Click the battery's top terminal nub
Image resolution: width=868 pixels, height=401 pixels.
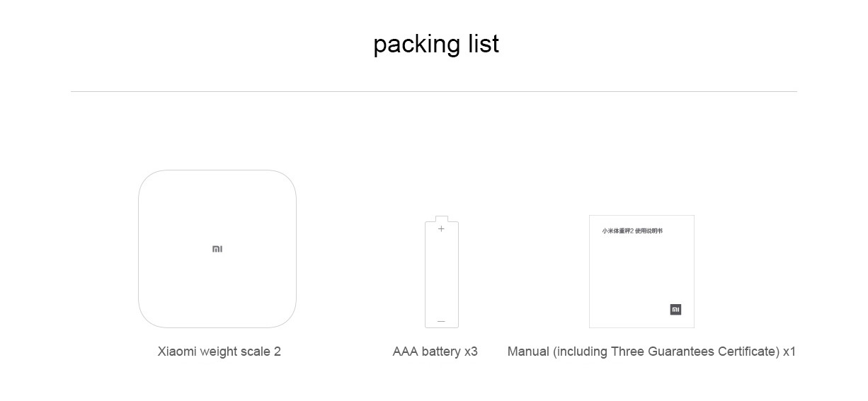coord(442,219)
